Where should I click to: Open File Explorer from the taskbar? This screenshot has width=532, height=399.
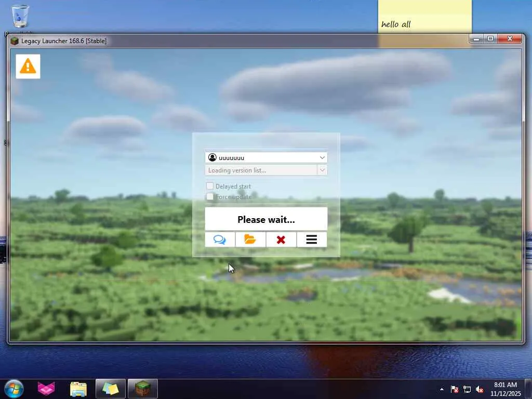coord(78,389)
